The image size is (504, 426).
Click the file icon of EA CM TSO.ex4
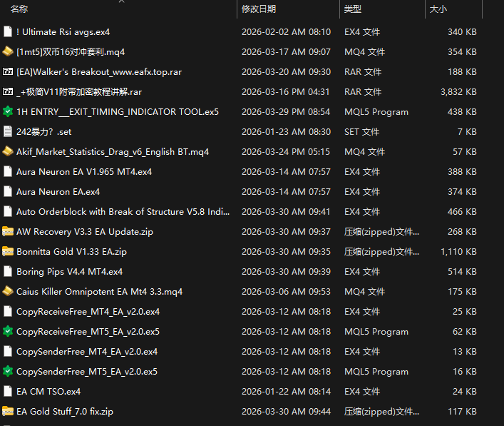(8, 391)
